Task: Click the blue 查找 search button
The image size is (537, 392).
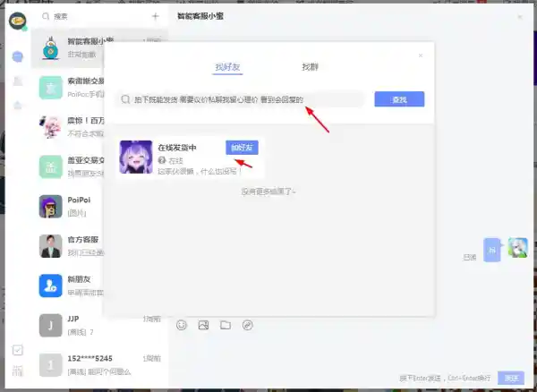Action: pyautogui.click(x=399, y=99)
